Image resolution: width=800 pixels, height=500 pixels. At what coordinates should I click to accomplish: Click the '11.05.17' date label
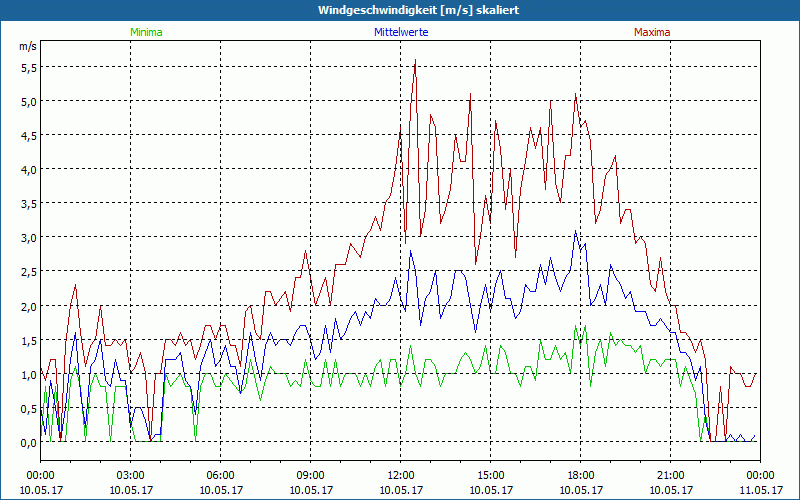(760, 490)
